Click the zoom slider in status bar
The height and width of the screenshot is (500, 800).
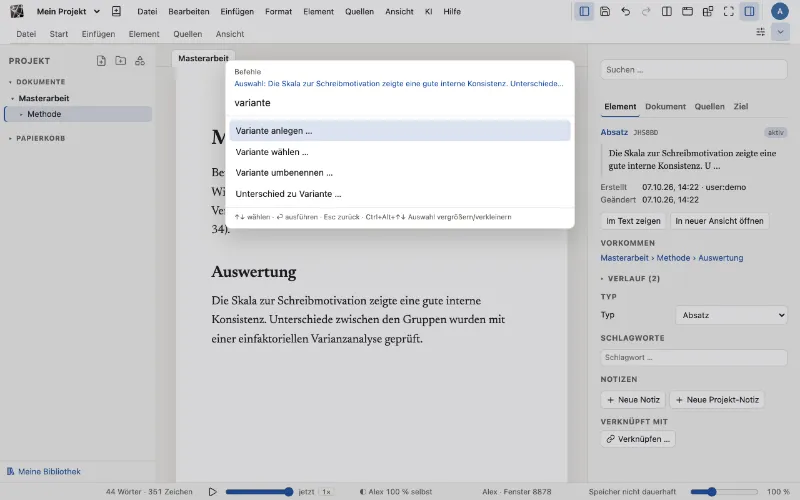(x=723, y=492)
